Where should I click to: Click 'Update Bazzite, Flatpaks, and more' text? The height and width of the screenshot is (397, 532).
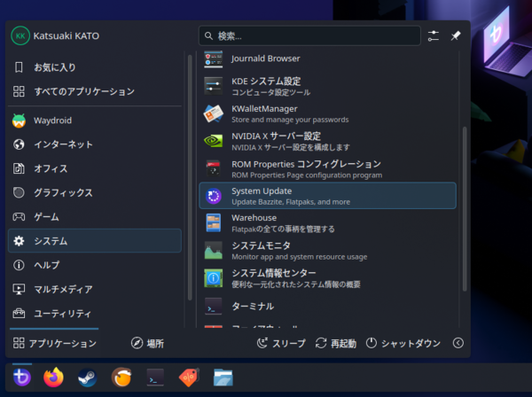click(291, 202)
